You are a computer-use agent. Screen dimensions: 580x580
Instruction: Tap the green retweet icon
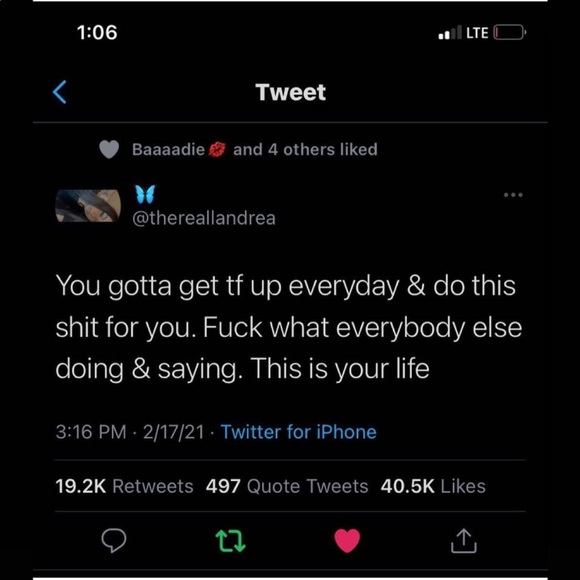pyautogui.click(x=230, y=541)
